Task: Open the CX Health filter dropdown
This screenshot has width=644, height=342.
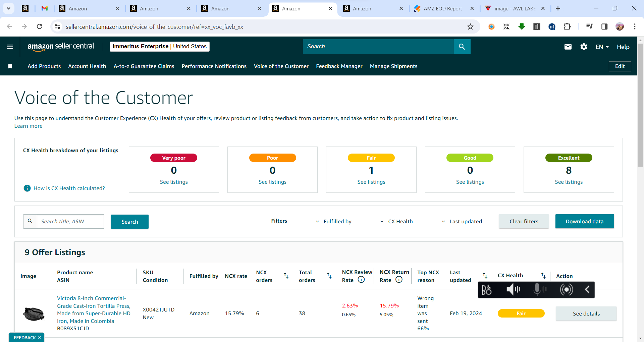Action: coord(396,222)
